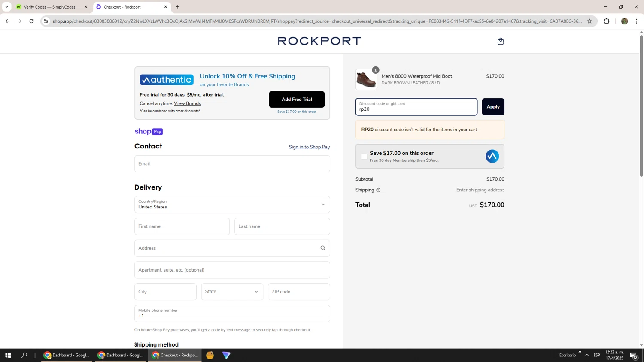This screenshot has width=644, height=362.
Task: Click the Address input field
Action: pos(232,248)
